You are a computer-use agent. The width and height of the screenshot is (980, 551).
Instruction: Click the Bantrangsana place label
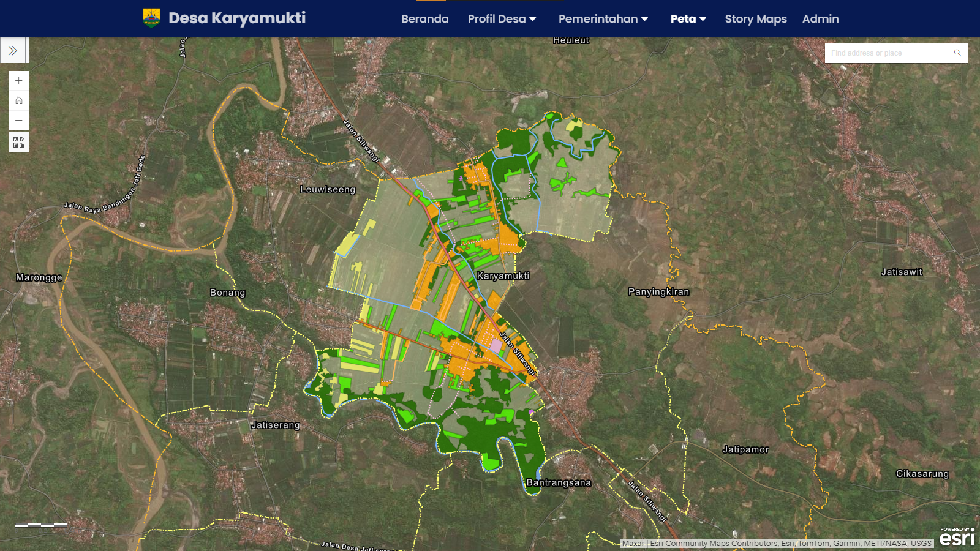click(559, 482)
